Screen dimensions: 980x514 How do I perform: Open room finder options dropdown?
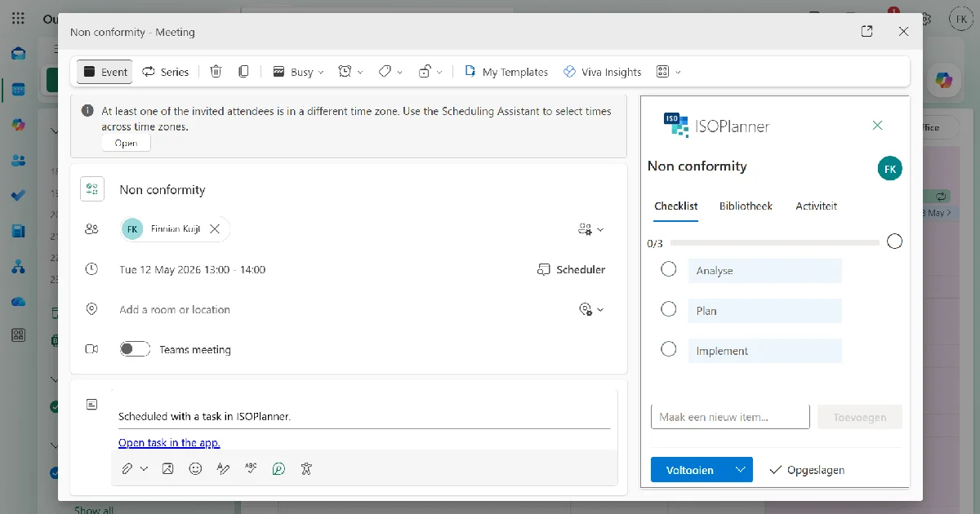click(590, 309)
